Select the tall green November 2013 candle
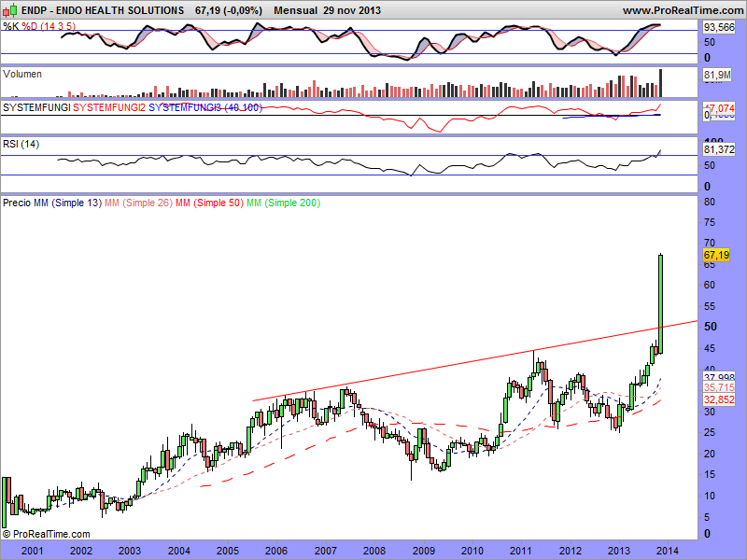The height and width of the screenshot is (560, 747). click(661, 304)
